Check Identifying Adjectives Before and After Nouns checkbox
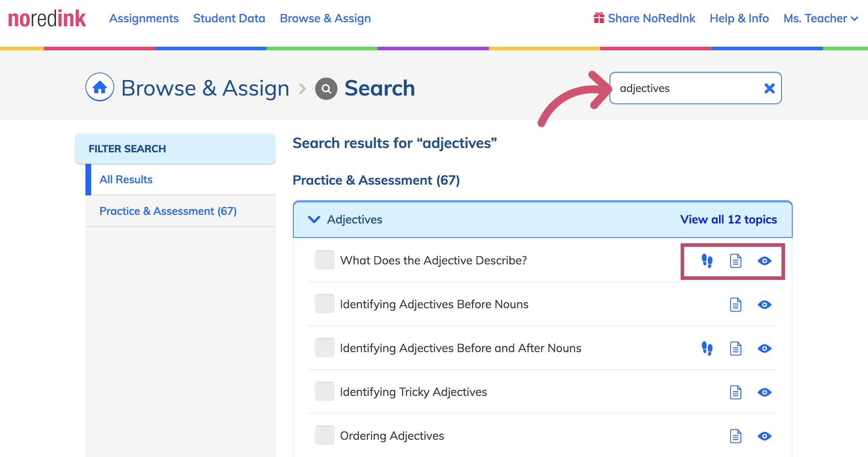The width and height of the screenshot is (868, 457). pyautogui.click(x=325, y=347)
